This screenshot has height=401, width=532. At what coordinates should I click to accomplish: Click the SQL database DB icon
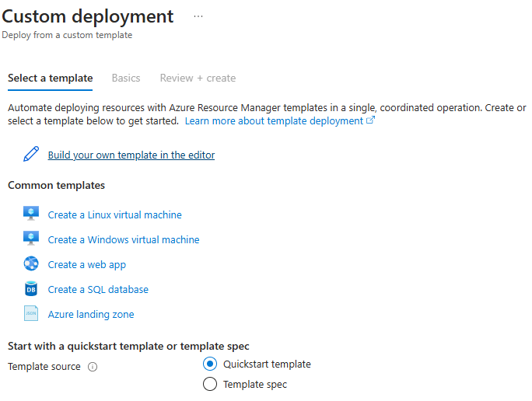[x=31, y=289]
